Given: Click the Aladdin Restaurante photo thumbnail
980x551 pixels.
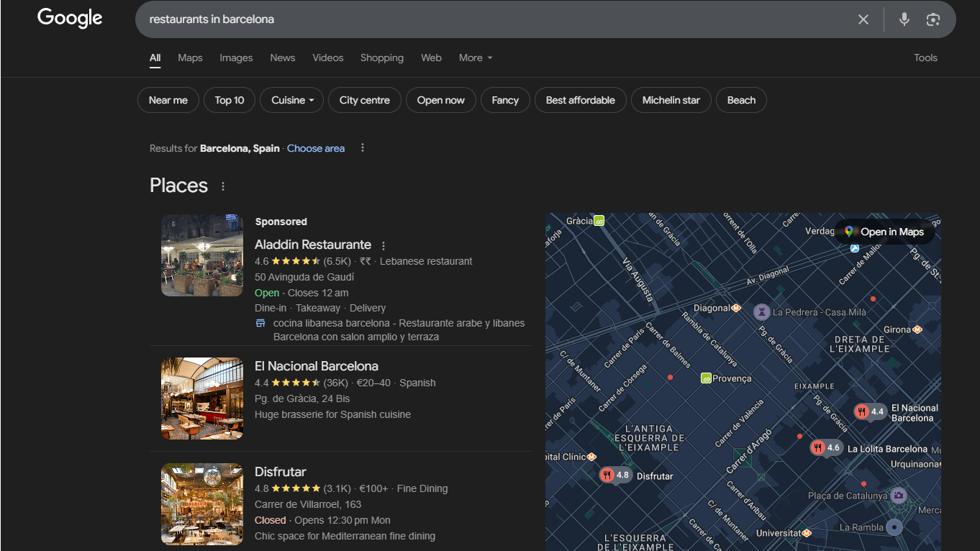Looking at the screenshot, I should 202,255.
